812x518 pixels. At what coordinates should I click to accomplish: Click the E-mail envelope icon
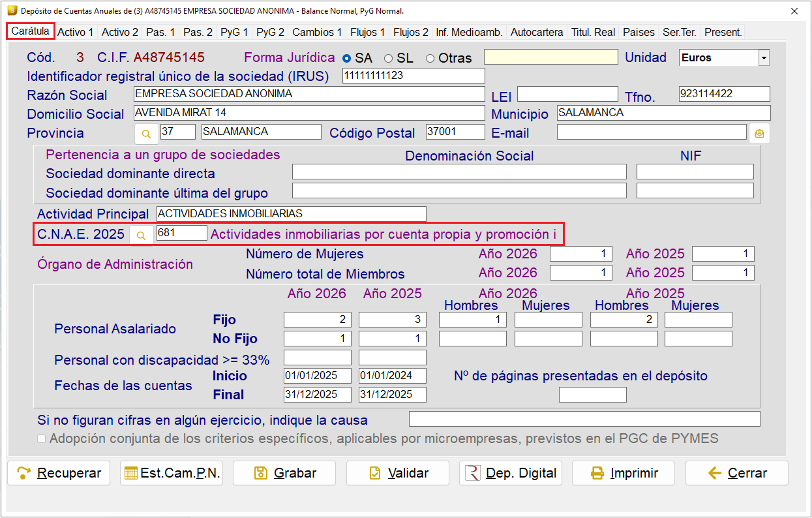coord(759,133)
